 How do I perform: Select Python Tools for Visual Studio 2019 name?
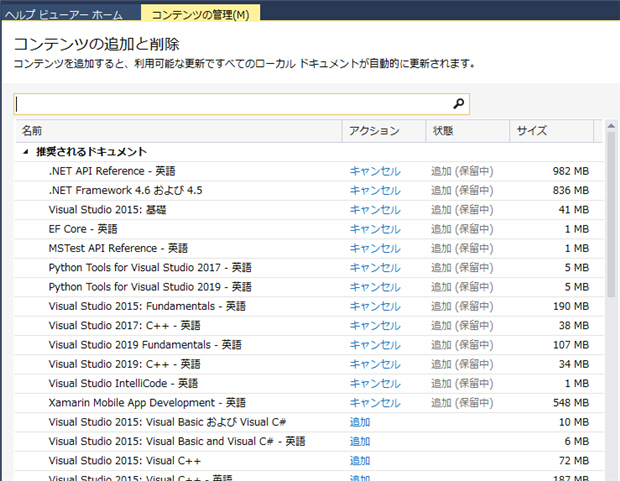coord(150,287)
